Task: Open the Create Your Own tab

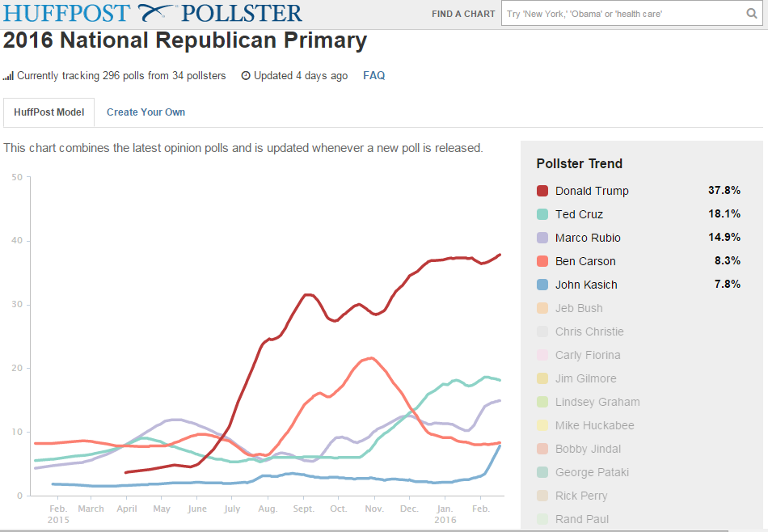Action: coord(146,112)
